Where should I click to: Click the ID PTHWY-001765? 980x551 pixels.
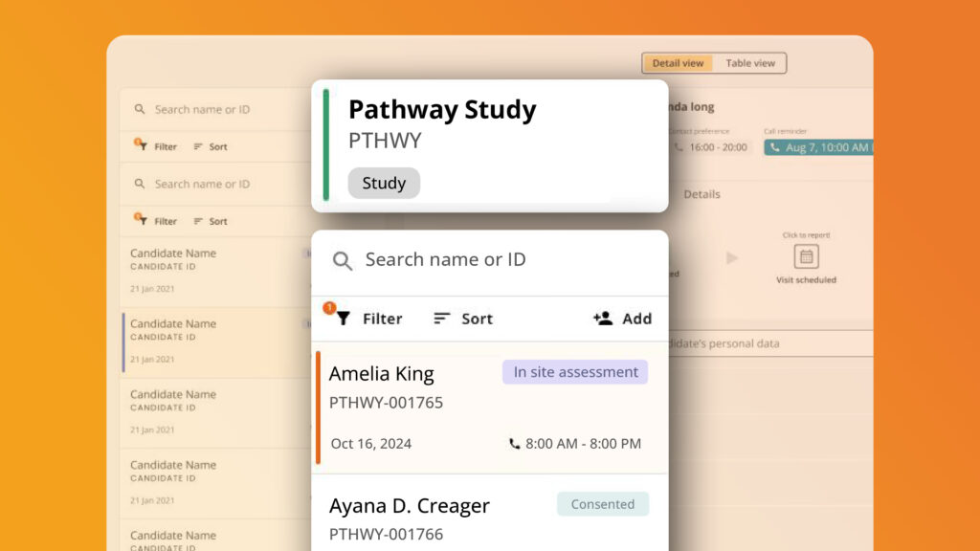386,403
